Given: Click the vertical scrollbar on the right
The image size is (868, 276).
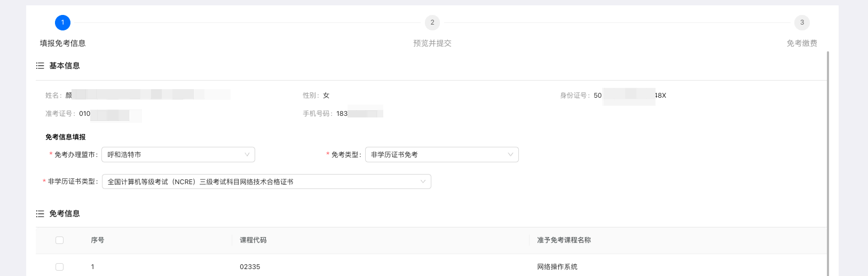Looking at the screenshot, I should (828, 160).
